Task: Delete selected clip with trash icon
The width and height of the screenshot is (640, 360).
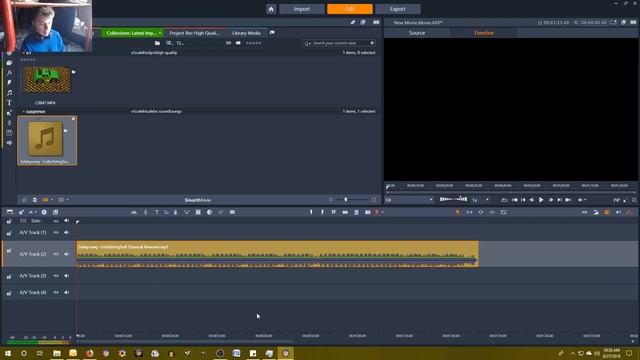Action: (x=356, y=212)
